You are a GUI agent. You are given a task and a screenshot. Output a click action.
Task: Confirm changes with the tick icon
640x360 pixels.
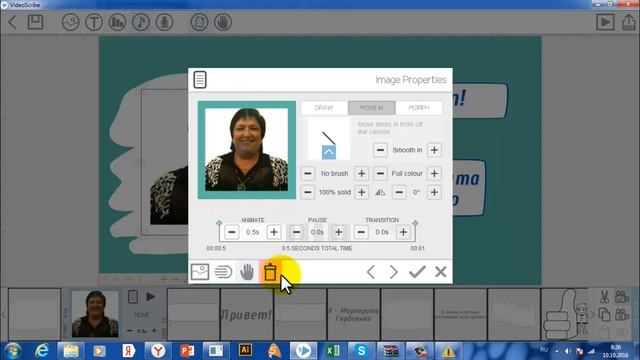click(x=417, y=272)
